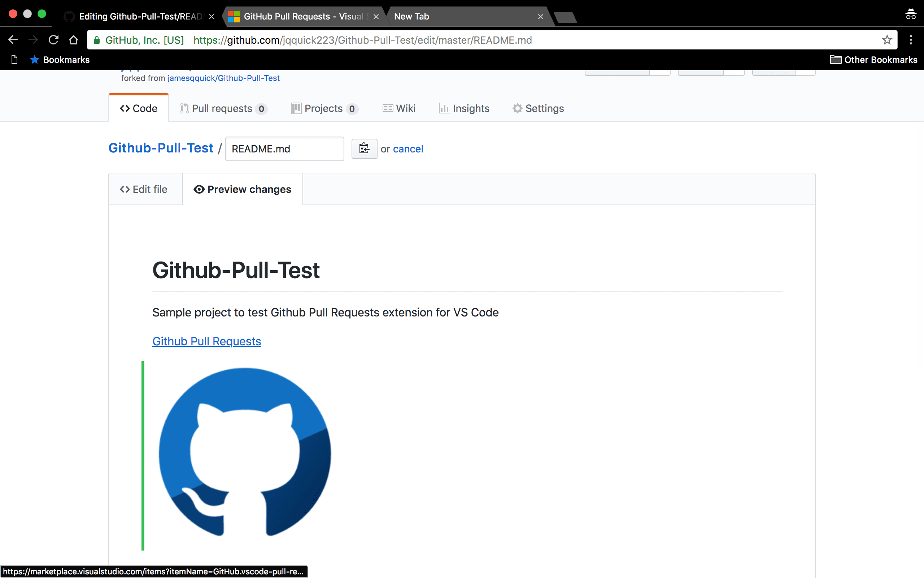924x578 pixels.
Task: Follow the Github Pull Requests link
Action: tap(206, 341)
